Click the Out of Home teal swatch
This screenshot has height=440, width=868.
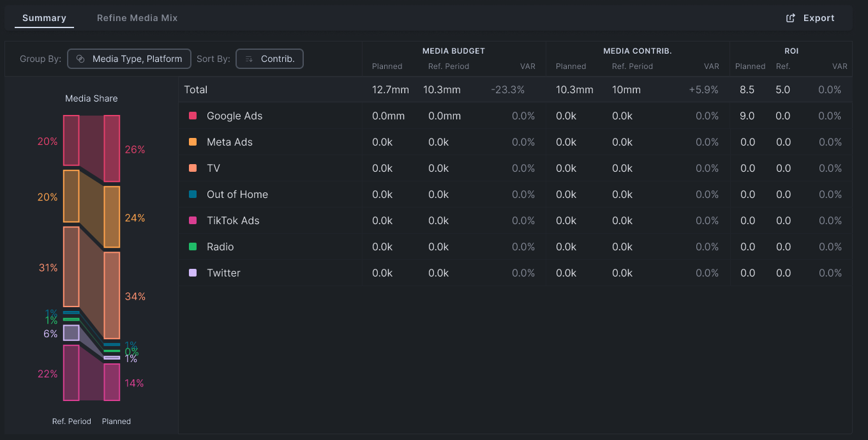pos(193,194)
